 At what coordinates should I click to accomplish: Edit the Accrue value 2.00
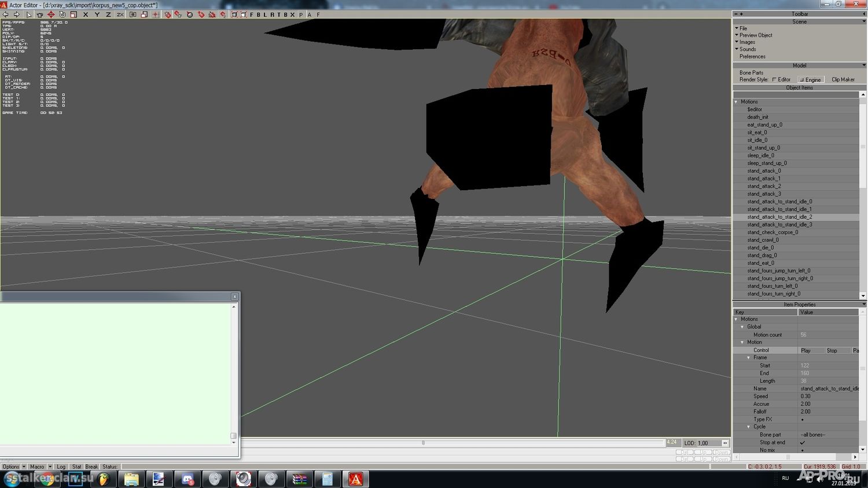coord(829,404)
